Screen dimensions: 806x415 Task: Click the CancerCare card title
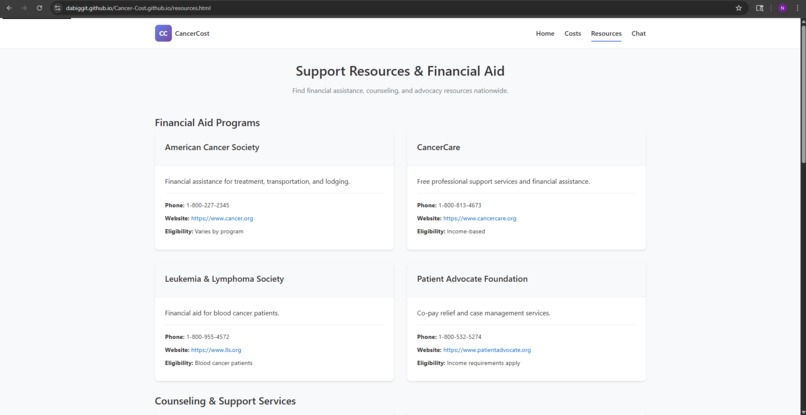click(438, 148)
